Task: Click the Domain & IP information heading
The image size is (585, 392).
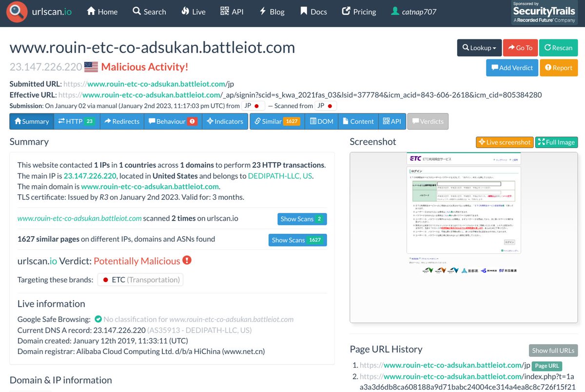Action: pyautogui.click(x=60, y=380)
